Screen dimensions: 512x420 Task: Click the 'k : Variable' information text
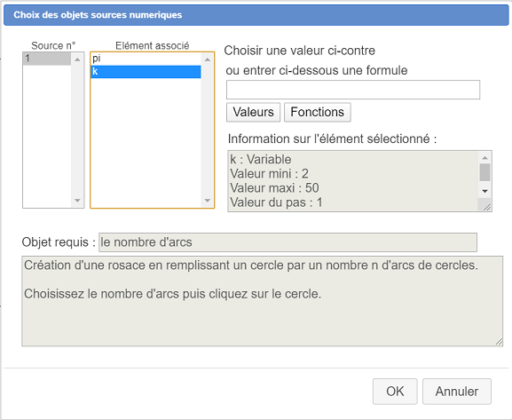tap(261, 160)
